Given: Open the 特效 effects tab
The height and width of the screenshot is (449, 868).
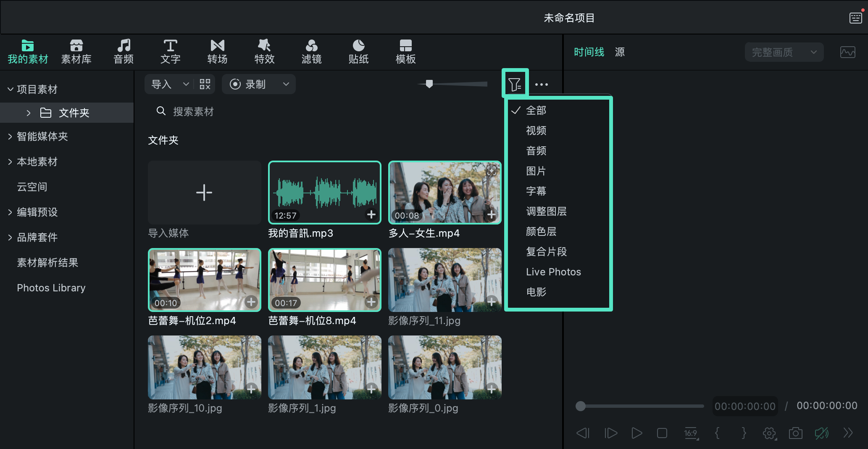Looking at the screenshot, I should 264,52.
